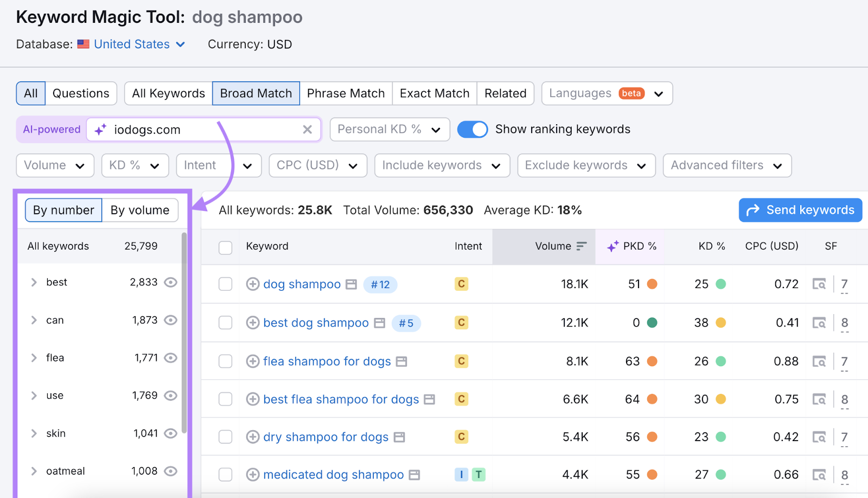This screenshot has width=868, height=498.
Task: Open the KD % filter dropdown
Action: 135,165
